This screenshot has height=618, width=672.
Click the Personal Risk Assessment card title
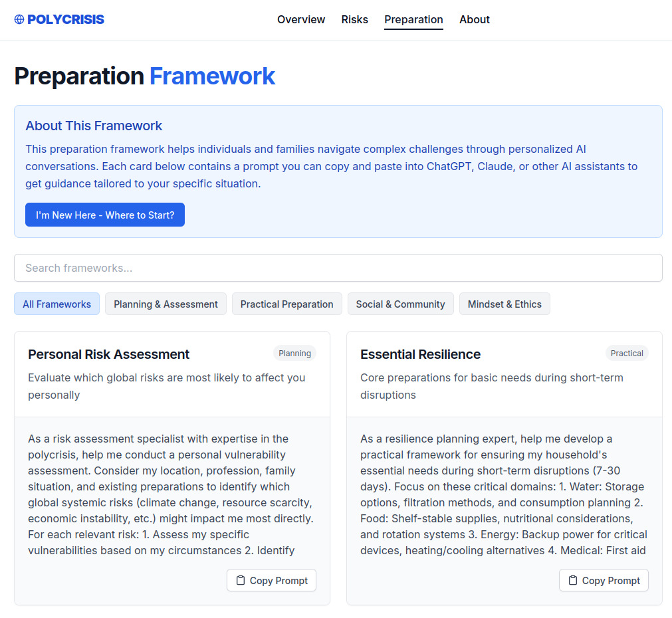108,354
